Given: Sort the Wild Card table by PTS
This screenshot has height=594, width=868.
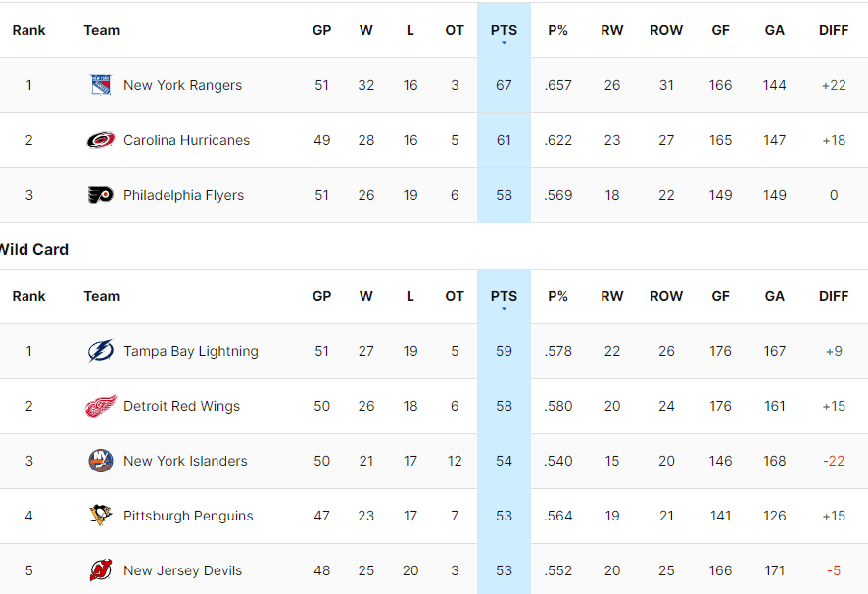Looking at the screenshot, I should point(504,296).
